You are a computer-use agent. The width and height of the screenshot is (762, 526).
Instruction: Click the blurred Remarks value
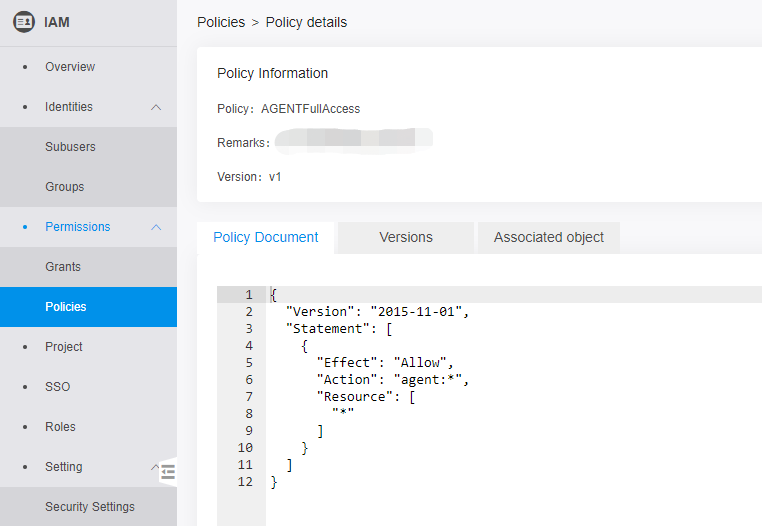coord(354,141)
